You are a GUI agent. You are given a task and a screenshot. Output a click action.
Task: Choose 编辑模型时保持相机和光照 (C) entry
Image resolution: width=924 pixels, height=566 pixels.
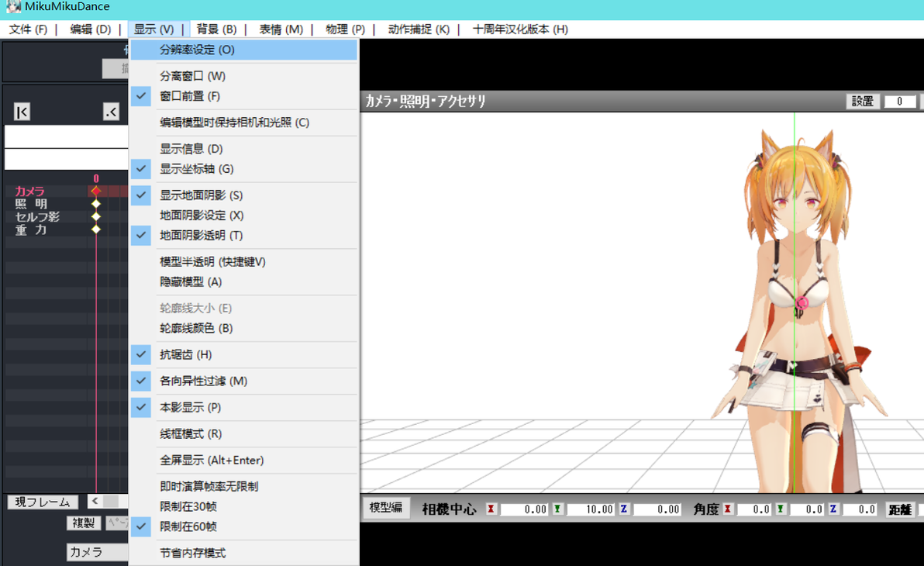click(x=244, y=123)
